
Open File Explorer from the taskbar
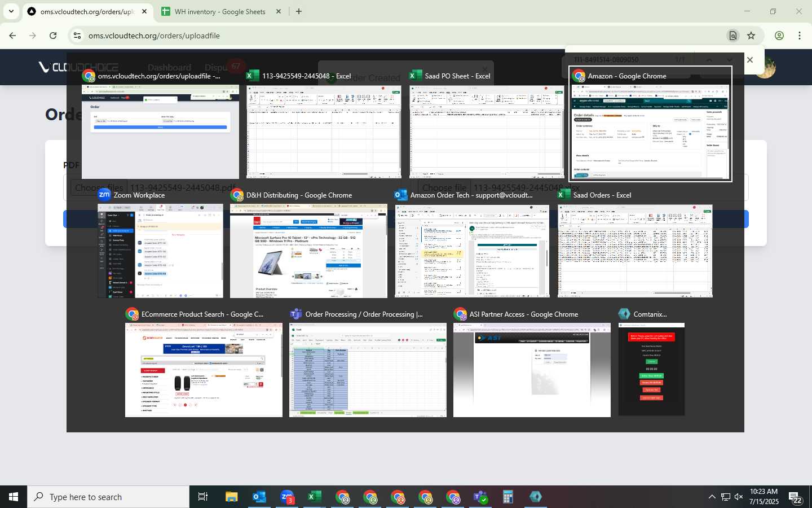232,497
